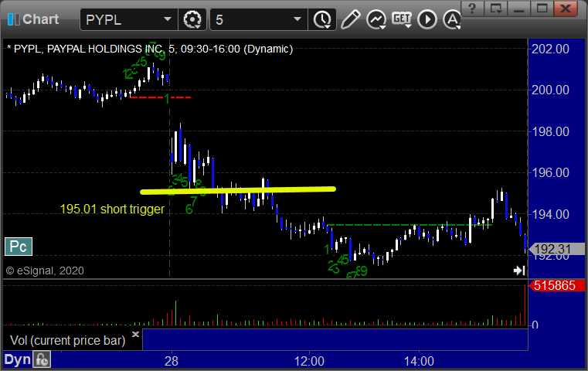588x371 pixels.
Task: Click the 196.00 price axis label
Action: (x=550, y=172)
